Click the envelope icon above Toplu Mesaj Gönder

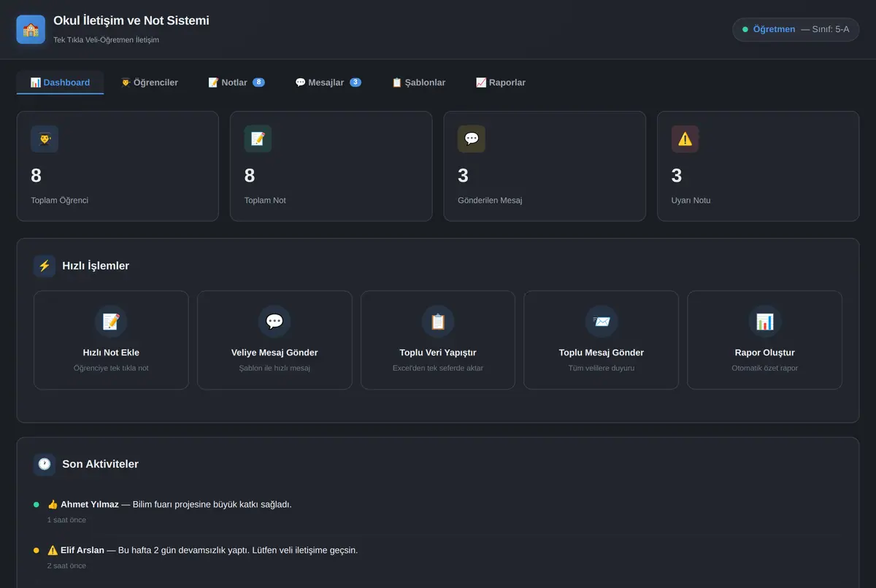pyautogui.click(x=602, y=322)
